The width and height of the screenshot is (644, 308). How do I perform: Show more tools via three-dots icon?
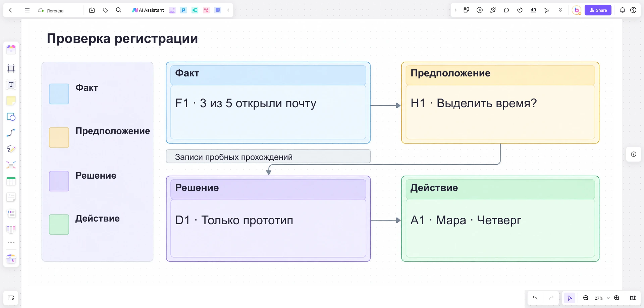pos(11,243)
